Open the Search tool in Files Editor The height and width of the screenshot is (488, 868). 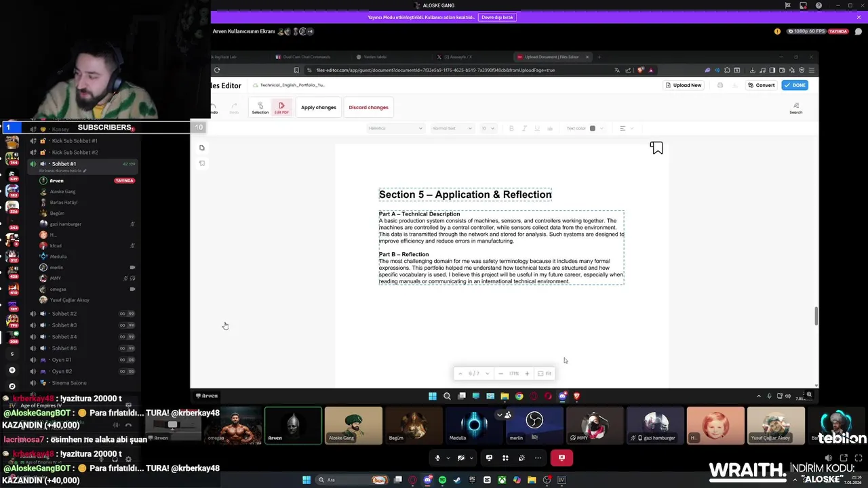(796, 108)
